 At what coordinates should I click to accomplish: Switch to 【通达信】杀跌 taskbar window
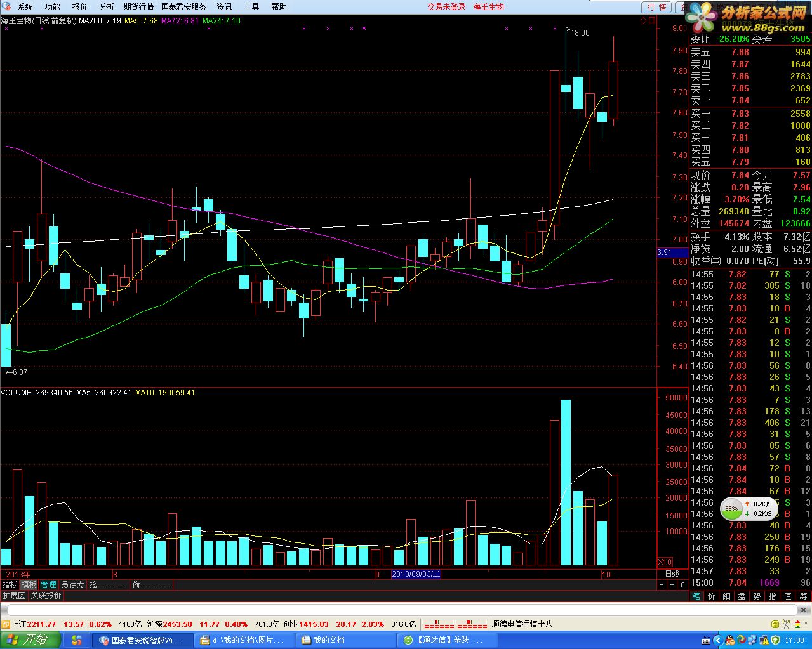click(447, 640)
